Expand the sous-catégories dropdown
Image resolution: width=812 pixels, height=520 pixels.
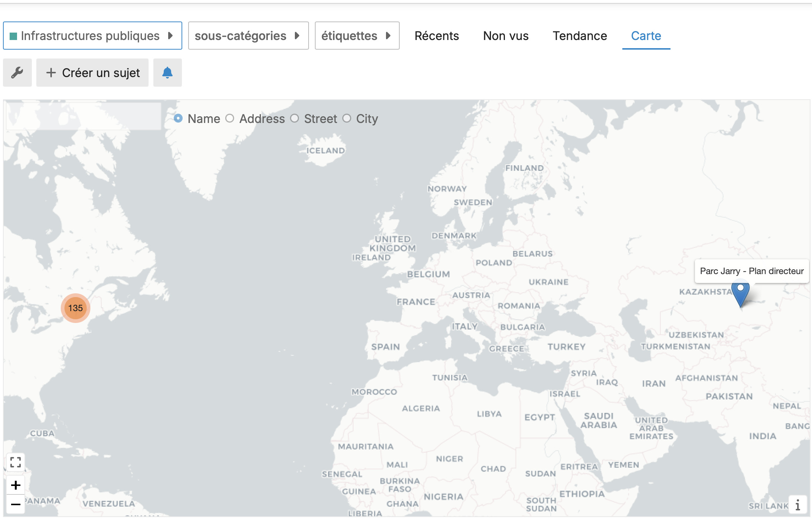click(248, 36)
